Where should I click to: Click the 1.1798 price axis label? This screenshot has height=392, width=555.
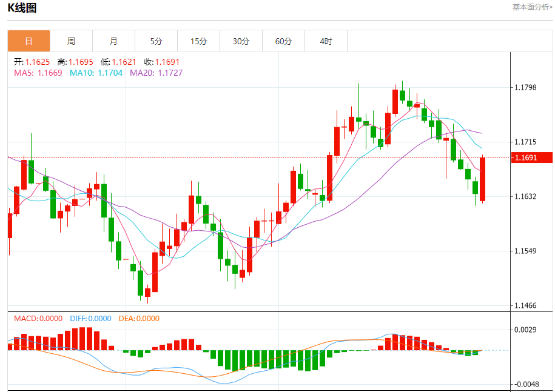tap(525, 87)
